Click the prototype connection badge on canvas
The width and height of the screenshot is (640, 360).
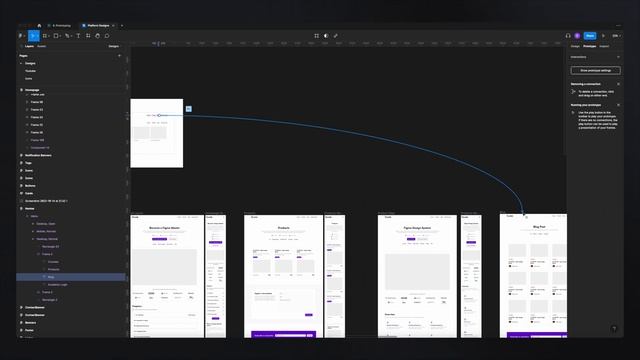(189, 109)
